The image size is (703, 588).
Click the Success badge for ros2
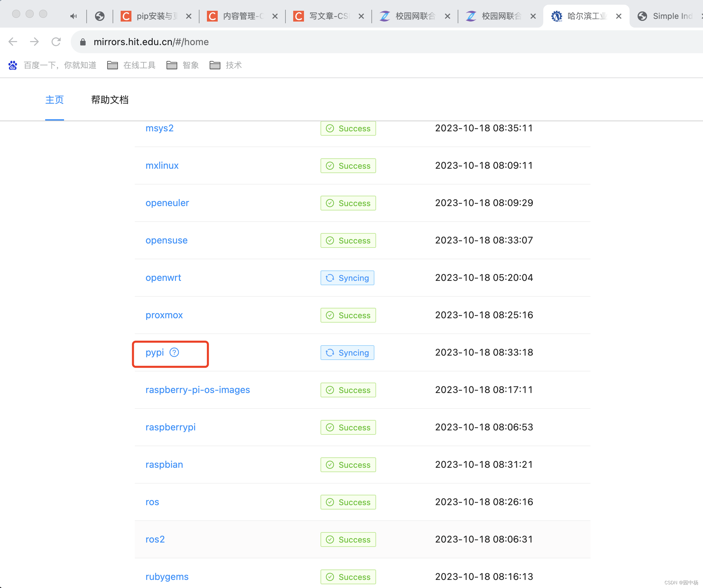click(348, 540)
